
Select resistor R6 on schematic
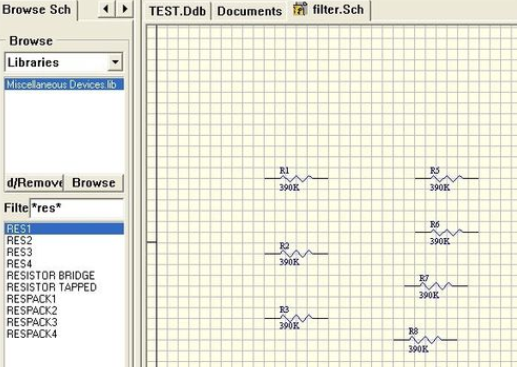(x=447, y=232)
